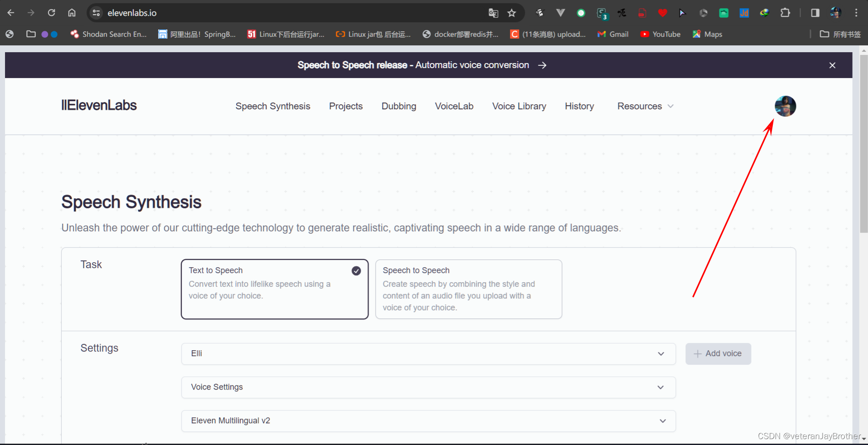This screenshot has width=868, height=445.
Task: Open the green storefront extension icon
Action: (x=724, y=13)
